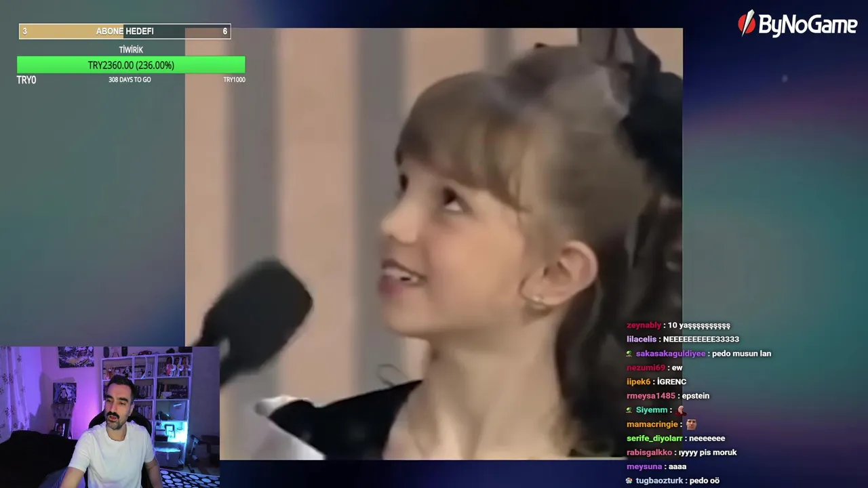
Task: Open zeynably's chat username
Action: tap(644, 325)
